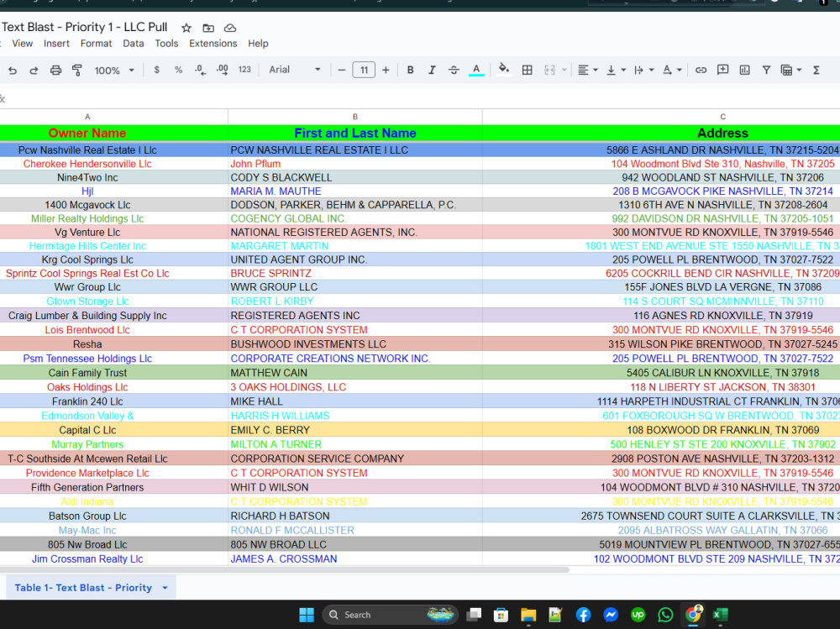Image resolution: width=840 pixels, height=629 pixels.
Task: Toggle strikethrough formatting
Action: pos(454,71)
